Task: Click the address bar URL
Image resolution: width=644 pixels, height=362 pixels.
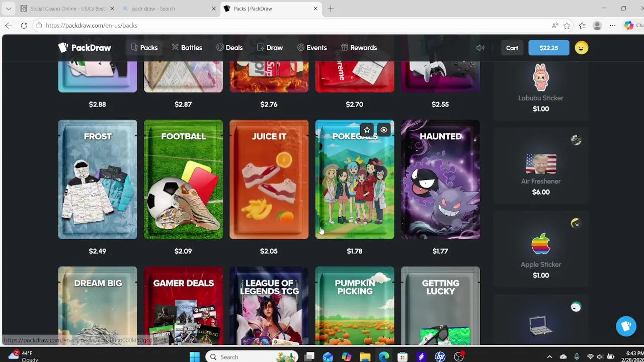Action: [x=92, y=25]
